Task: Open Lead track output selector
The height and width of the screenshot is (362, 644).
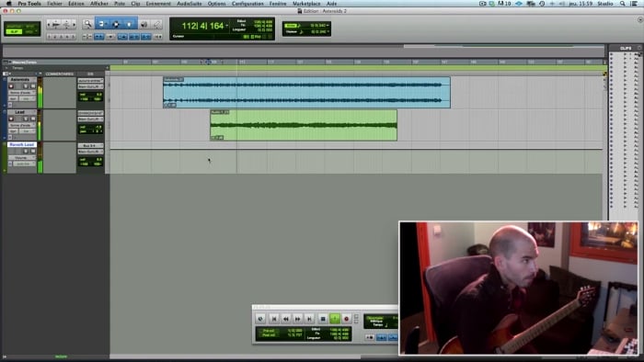Action: pos(90,119)
